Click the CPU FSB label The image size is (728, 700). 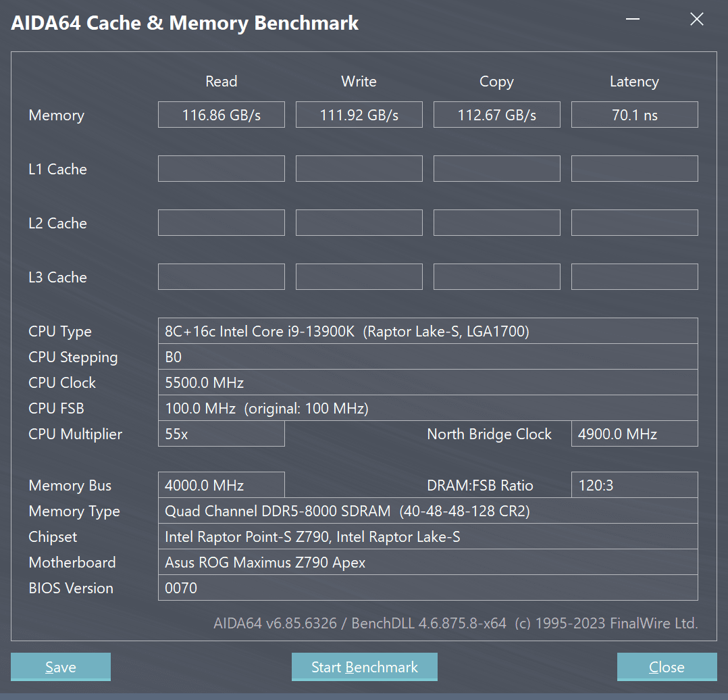coord(56,408)
